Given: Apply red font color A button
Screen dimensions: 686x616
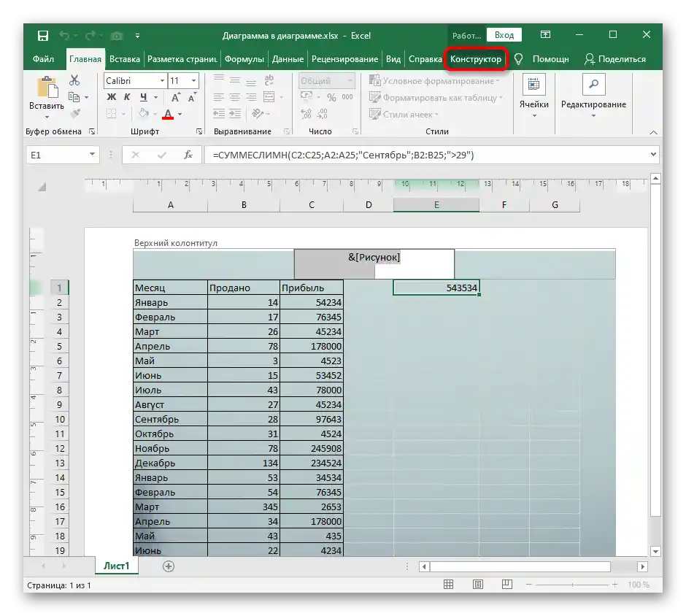Looking at the screenshot, I should (x=168, y=114).
